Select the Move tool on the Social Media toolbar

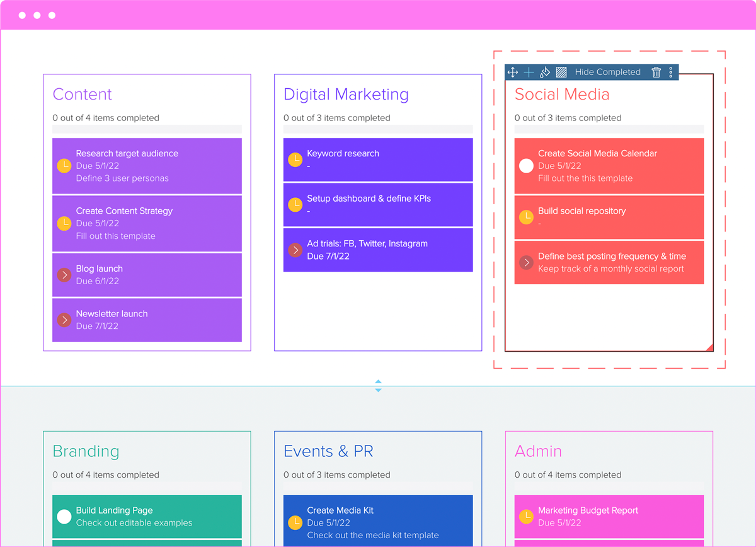(513, 72)
